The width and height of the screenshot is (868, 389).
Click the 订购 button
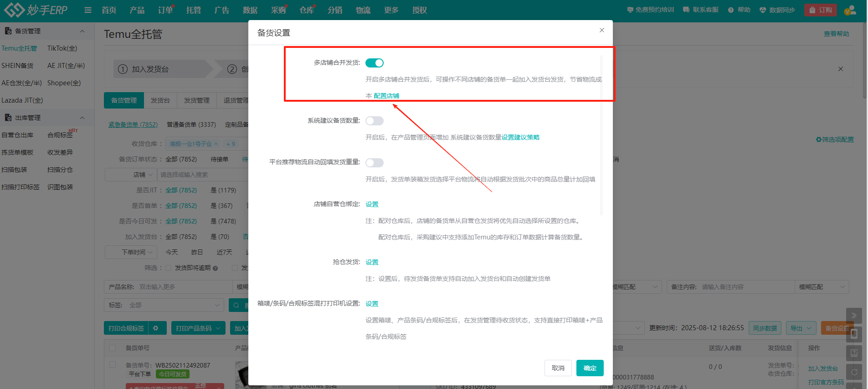pos(821,10)
